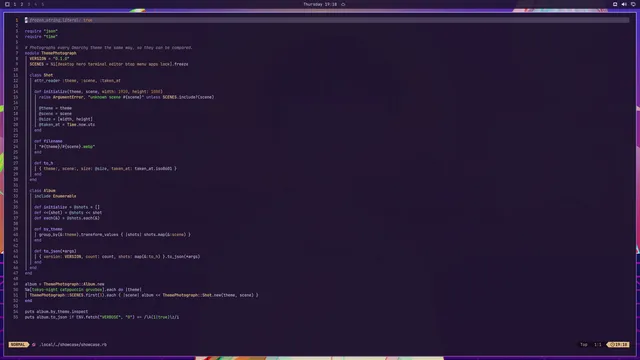Click the raise ArgumentError line
This screenshot has width=640, height=360.
tap(127, 97)
